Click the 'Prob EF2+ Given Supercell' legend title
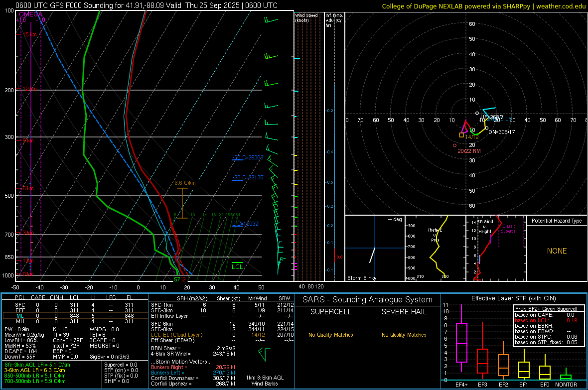Screen dimensions: 588x390 click(546, 309)
